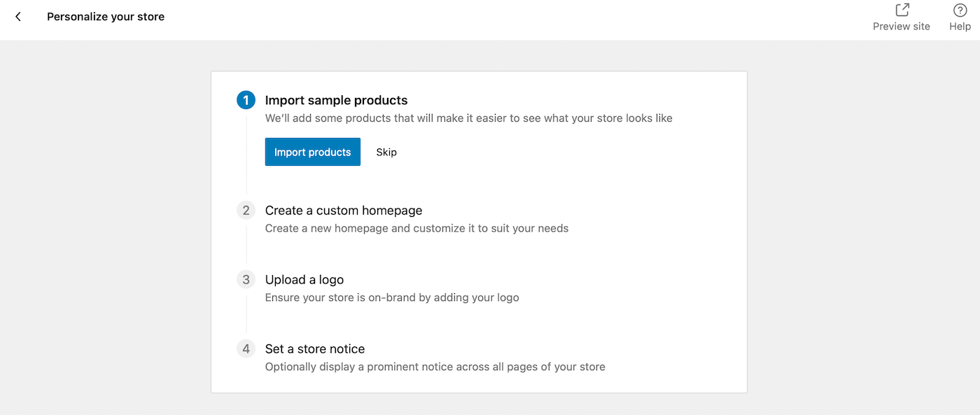The width and height of the screenshot is (980, 415).
Task: Click the store notice description text
Action: click(x=435, y=366)
